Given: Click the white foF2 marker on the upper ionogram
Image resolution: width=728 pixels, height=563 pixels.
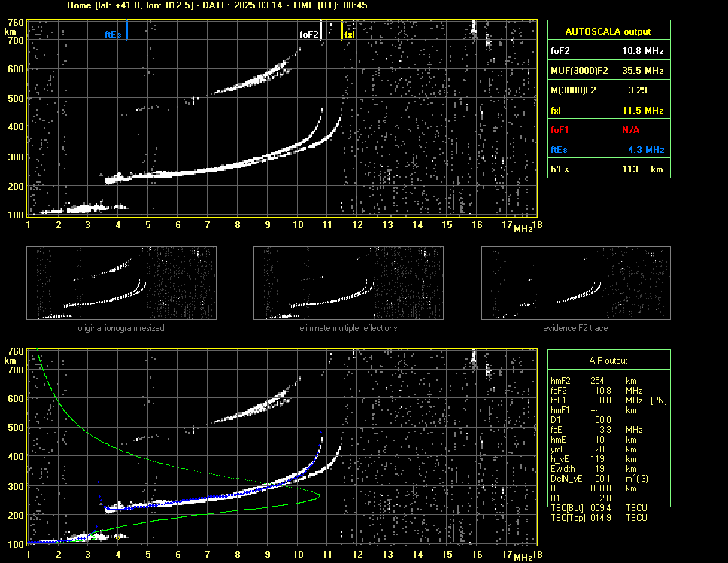Looking at the screenshot, I should click(320, 29).
